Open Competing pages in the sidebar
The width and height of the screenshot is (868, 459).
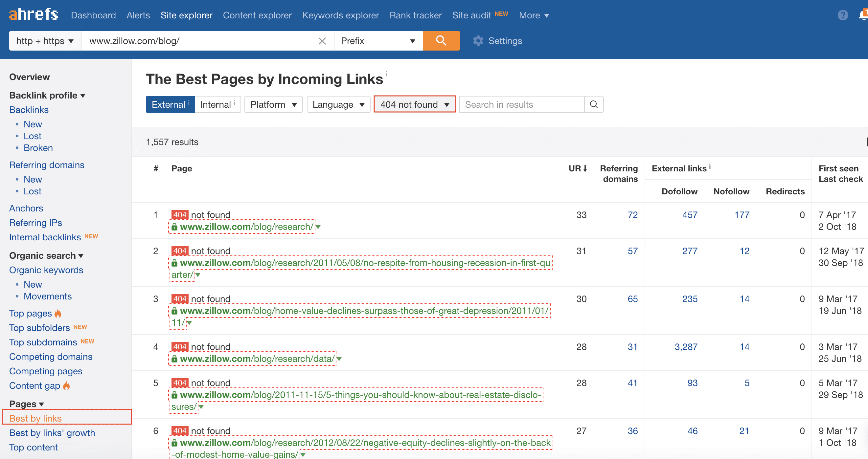(x=45, y=371)
